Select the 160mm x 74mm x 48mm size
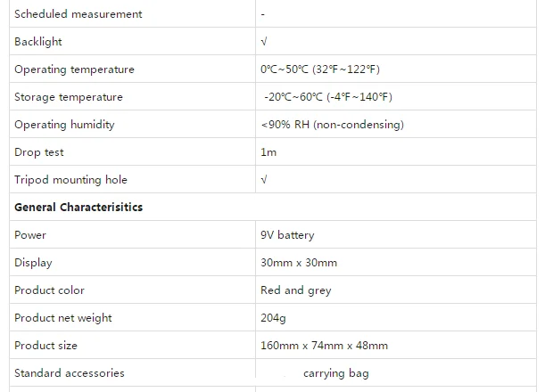The image size is (553, 392). (324, 346)
